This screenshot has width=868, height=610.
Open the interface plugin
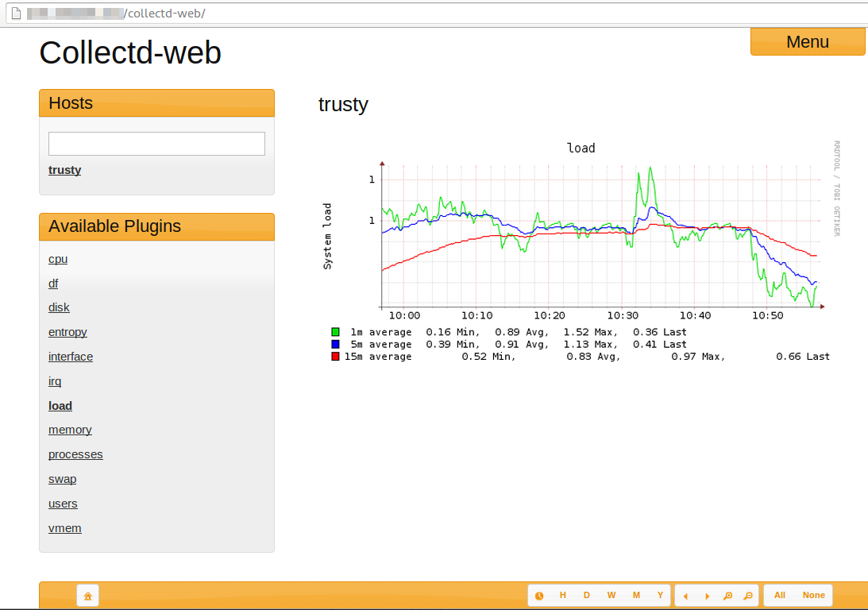click(71, 357)
